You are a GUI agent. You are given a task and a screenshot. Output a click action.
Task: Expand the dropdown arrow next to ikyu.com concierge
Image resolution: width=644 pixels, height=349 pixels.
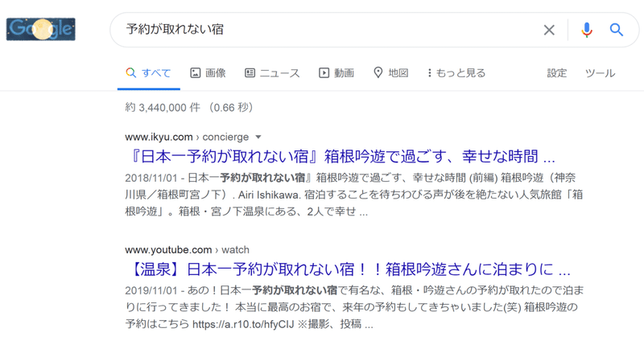(x=258, y=137)
